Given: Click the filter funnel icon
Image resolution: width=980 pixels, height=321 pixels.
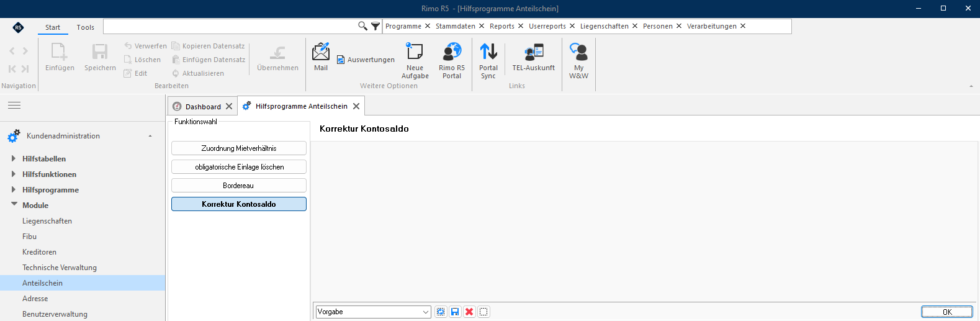Looking at the screenshot, I should coord(375,26).
